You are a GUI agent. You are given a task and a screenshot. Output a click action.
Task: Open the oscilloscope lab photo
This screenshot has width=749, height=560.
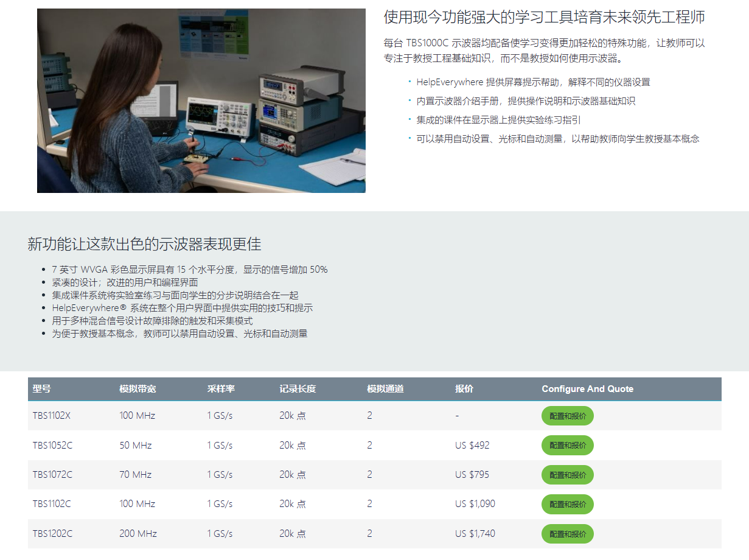point(201,100)
